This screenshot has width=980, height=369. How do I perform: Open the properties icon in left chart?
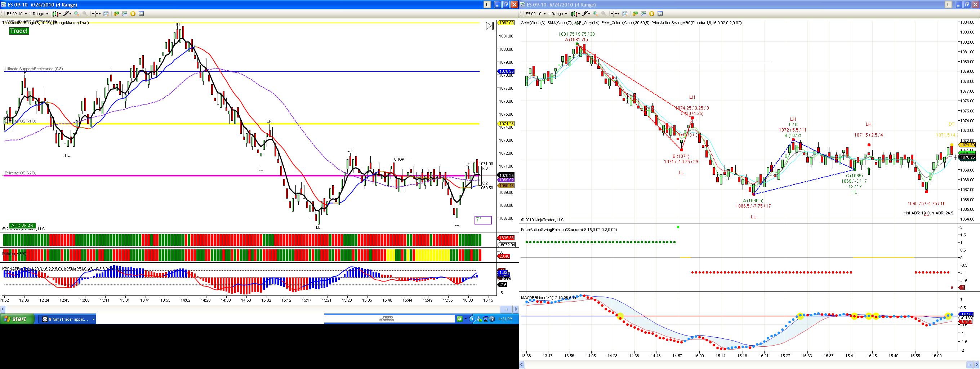point(141,14)
